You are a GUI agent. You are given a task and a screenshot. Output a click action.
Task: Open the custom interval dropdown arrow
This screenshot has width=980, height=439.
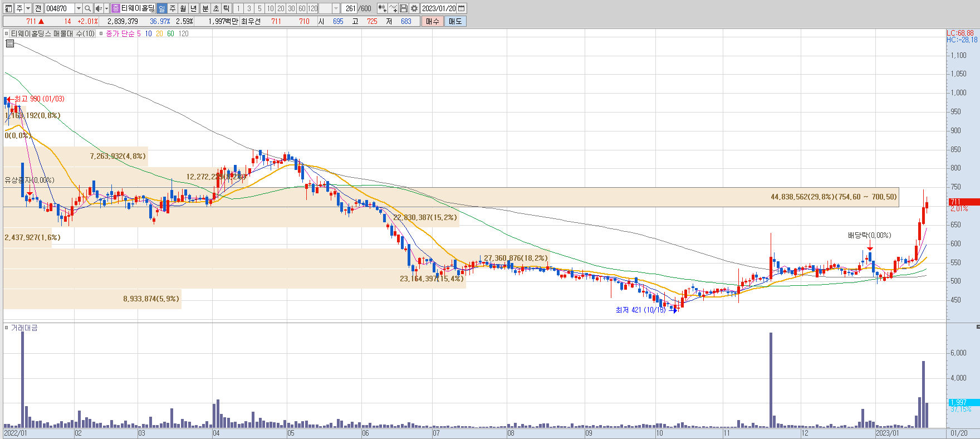click(336, 8)
